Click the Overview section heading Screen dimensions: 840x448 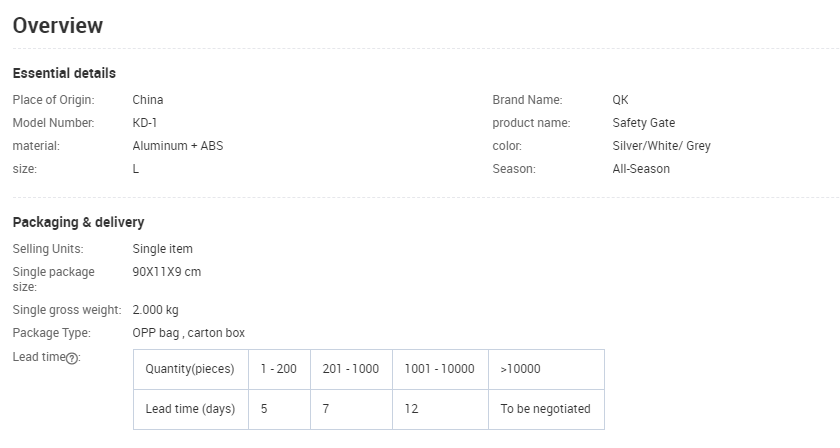(58, 26)
